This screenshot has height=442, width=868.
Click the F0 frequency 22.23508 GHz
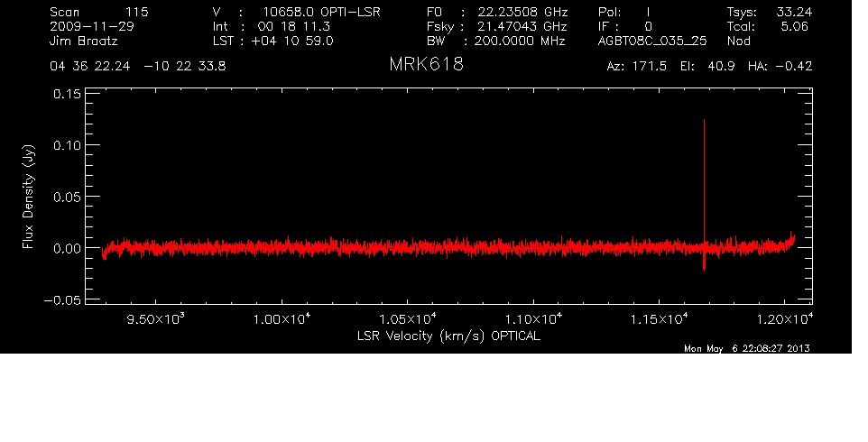[522, 12]
